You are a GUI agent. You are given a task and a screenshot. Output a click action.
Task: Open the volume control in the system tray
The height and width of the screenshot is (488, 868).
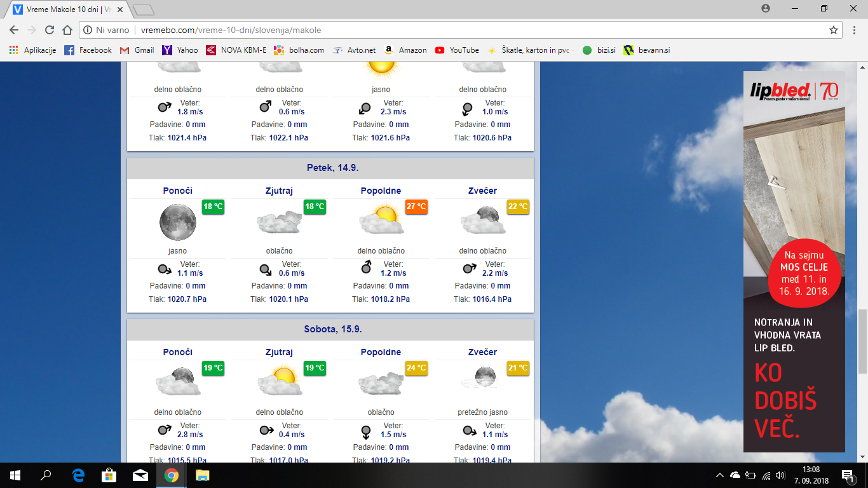[780, 475]
